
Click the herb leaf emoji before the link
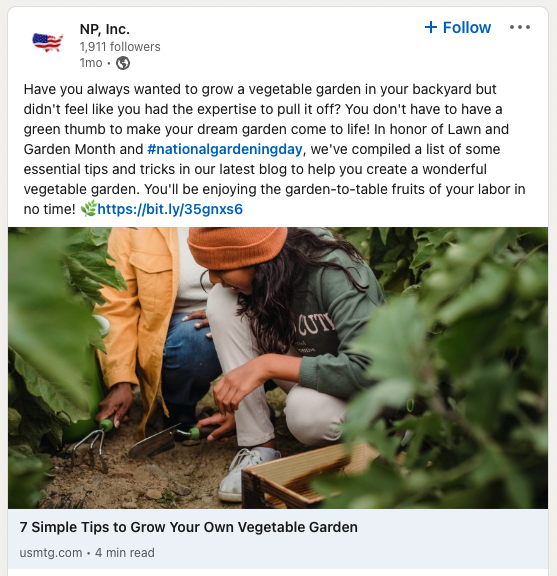coord(89,208)
